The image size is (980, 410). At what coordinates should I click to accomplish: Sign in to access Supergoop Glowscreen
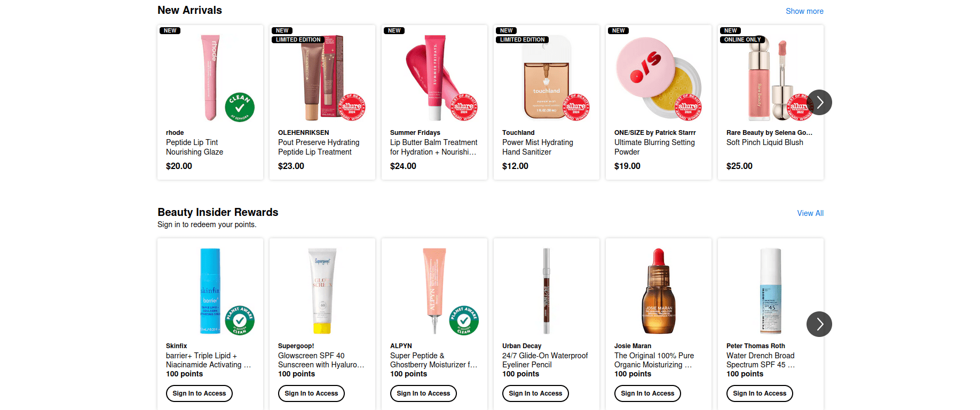point(311,393)
